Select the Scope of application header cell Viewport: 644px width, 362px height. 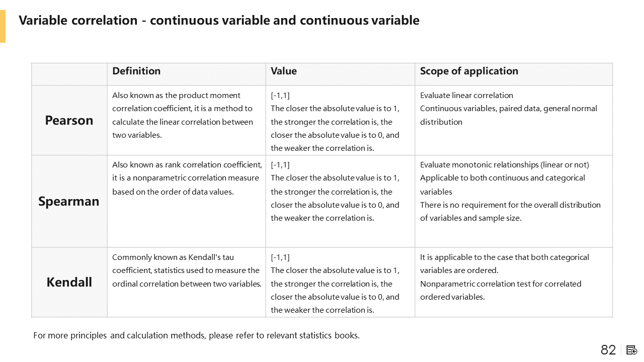469,71
